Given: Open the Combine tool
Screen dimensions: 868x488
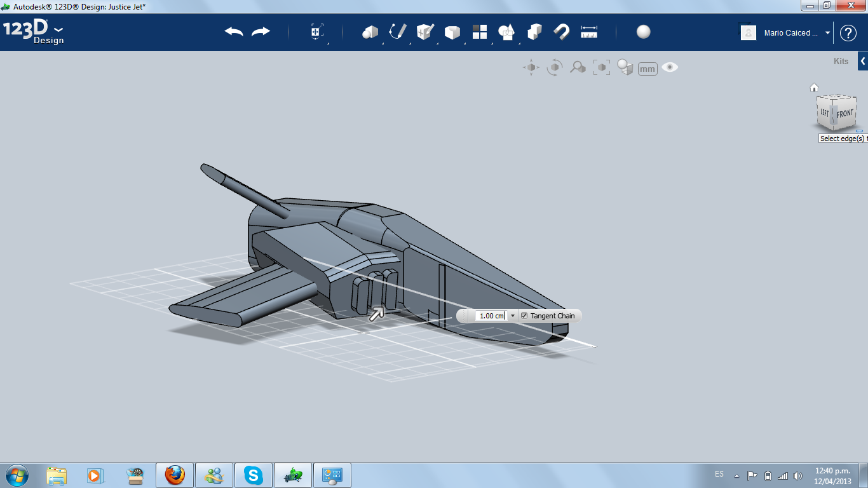Looking at the screenshot, I should 534,32.
